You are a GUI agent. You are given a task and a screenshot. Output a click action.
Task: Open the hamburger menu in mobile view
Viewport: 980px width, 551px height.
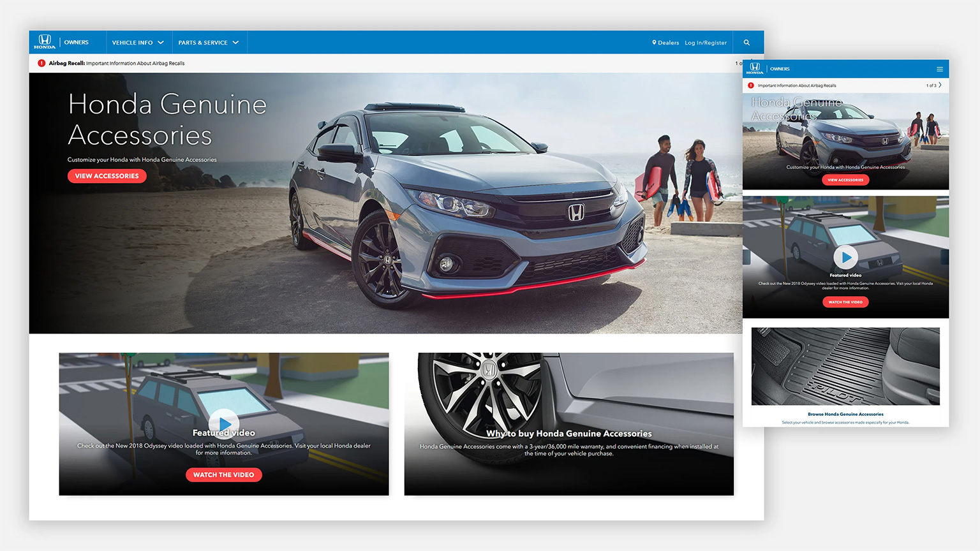tap(940, 69)
